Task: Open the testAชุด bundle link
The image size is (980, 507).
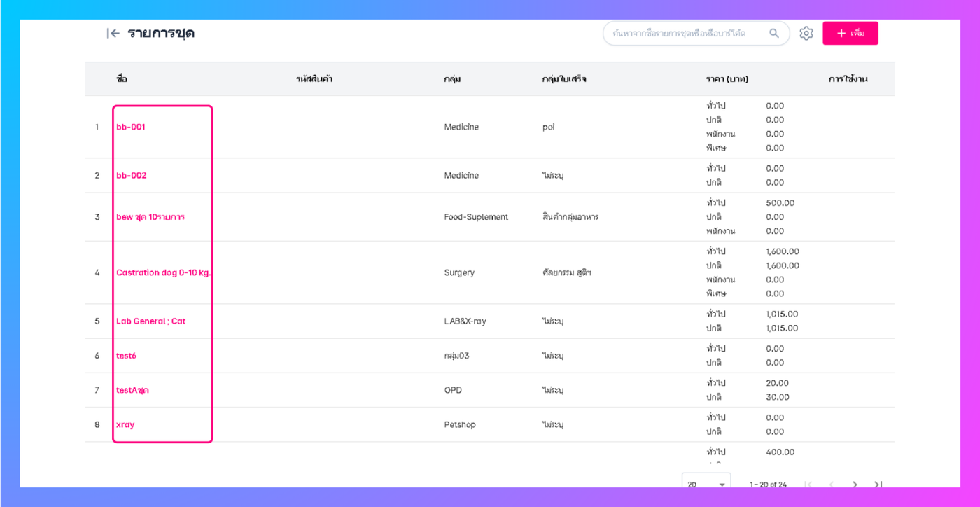Action: pos(133,390)
